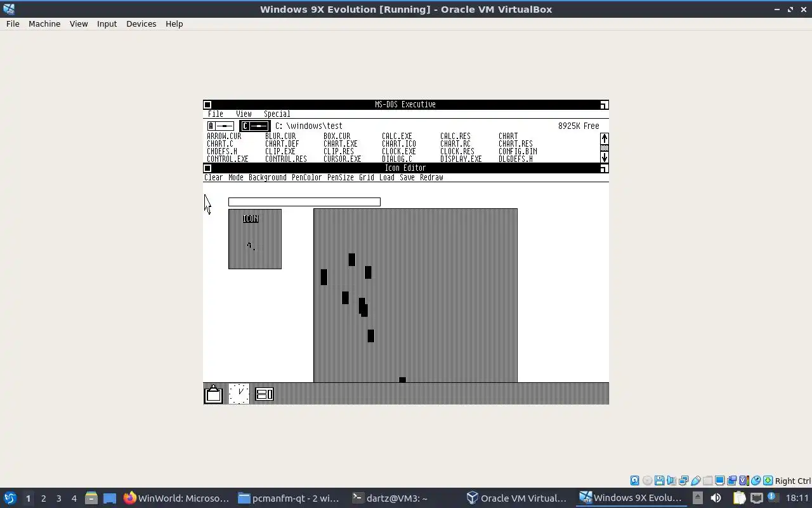
Task: Switch to Oracle VM VirtualBox manager taskbar window
Action: (516, 498)
